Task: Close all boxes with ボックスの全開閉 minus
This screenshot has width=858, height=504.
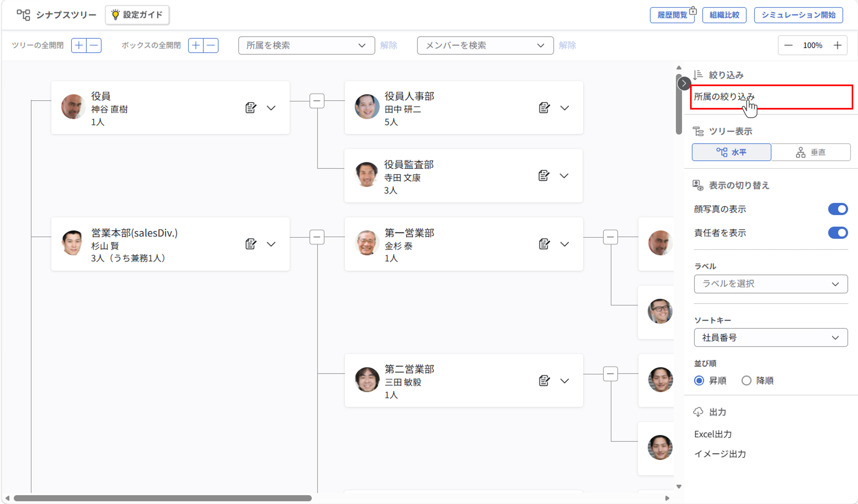Action: pyautogui.click(x=211, y=45)
